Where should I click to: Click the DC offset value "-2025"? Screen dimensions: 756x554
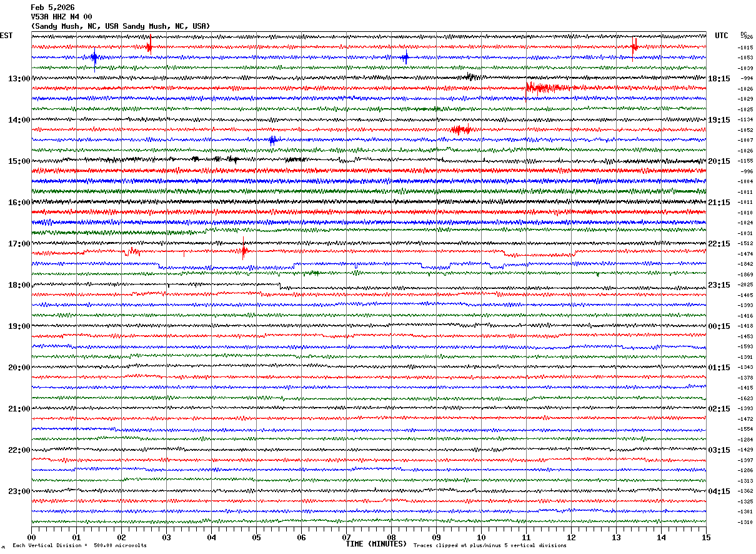pos(745,285)
